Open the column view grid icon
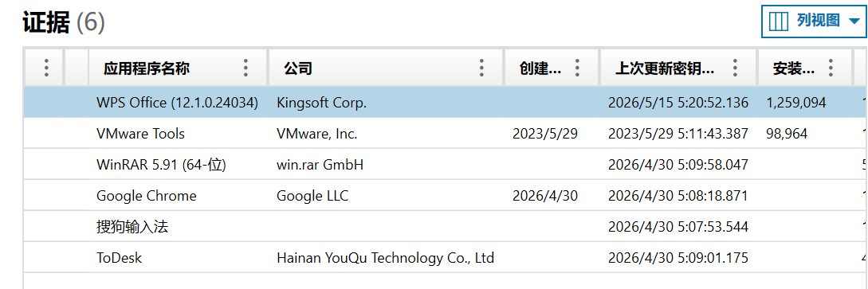 click(779, 21)
